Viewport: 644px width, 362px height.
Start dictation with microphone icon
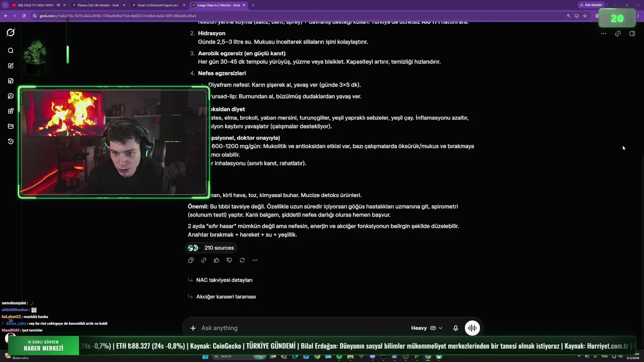pos(456,328)
